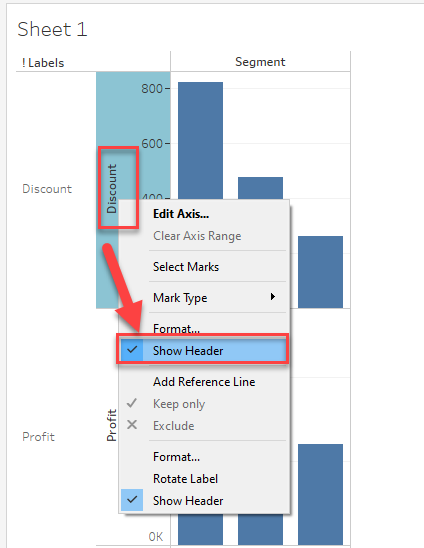The width and height of the screenshot is (424, 548).
Task: Click the Segment column header
Action: [x=260, y=62]
